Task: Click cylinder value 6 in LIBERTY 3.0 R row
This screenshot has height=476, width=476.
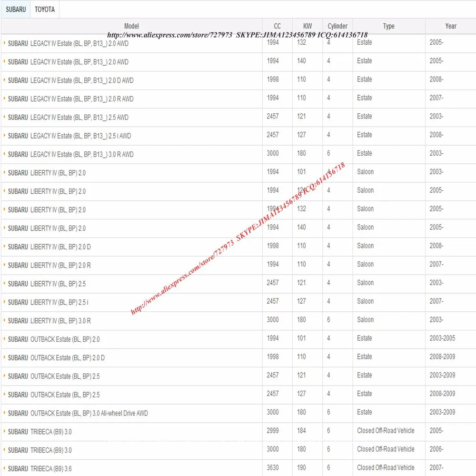Action: pyautogui.click(x=328, y=320)
